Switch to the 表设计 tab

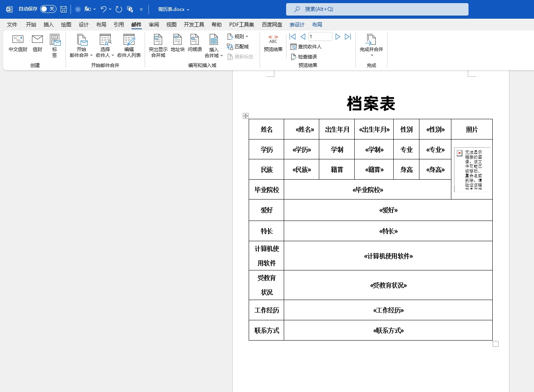[x=297, y=25]
